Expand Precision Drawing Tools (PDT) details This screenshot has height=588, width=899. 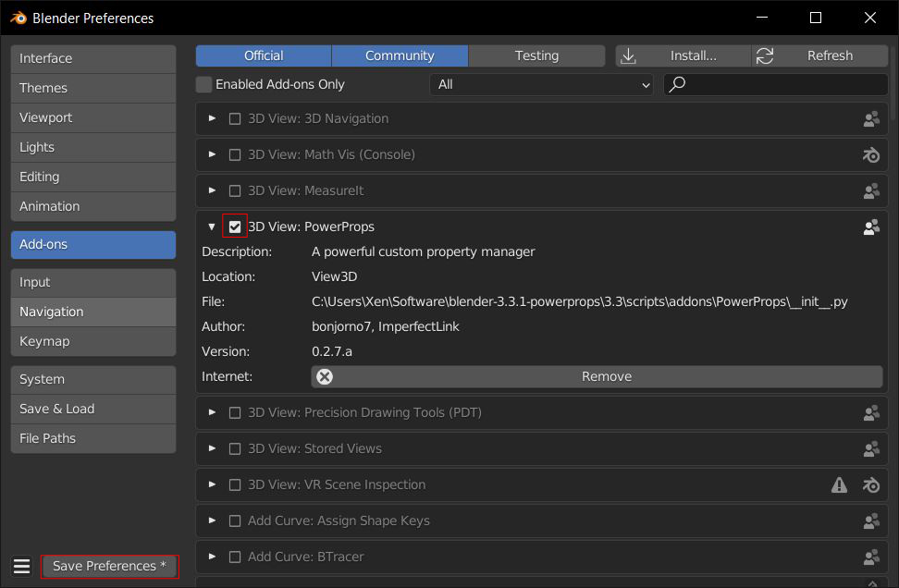click(212, 412)
